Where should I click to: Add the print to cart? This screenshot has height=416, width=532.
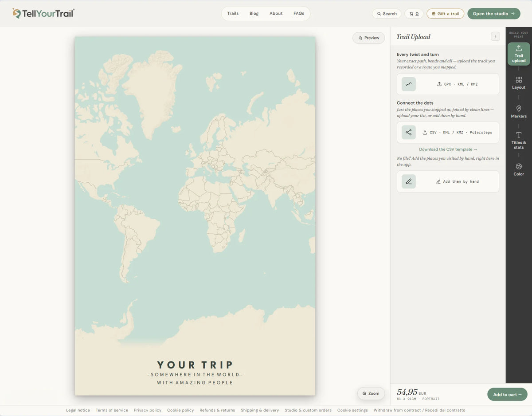point(507,395)
